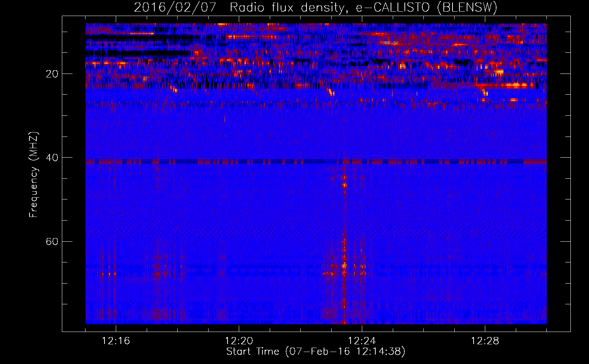Click the horizontal red interference line near 41 MHz
Screen dimensions: 589x364
316,161
